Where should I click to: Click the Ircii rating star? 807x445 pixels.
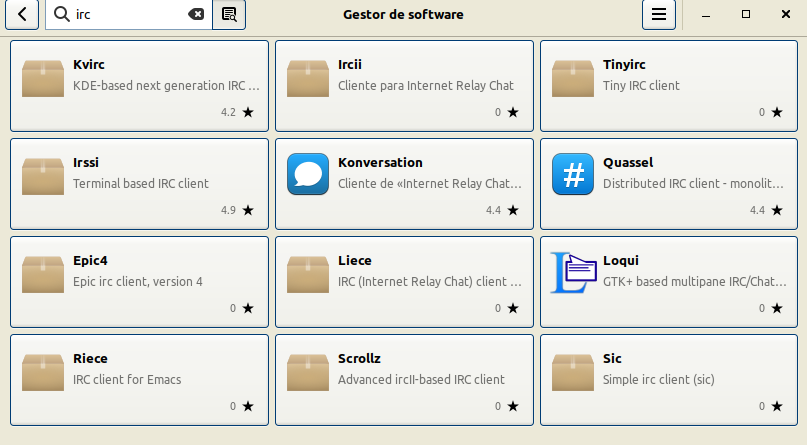point(513,112)
